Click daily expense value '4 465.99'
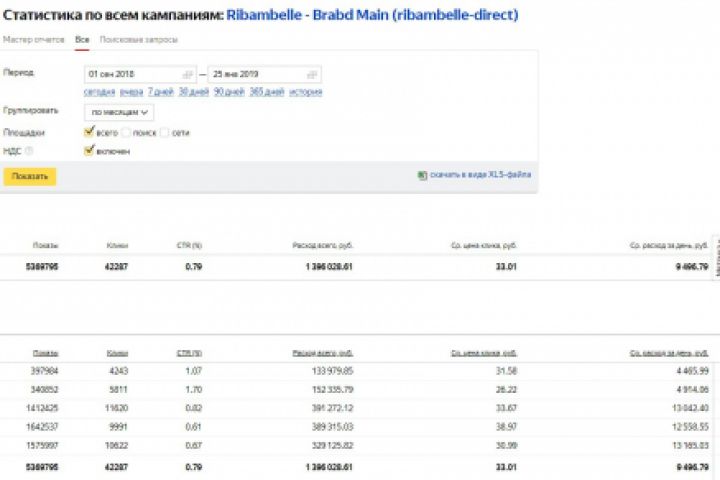The height and width of the screenshot is (480, 720). (x=692, y=371)
